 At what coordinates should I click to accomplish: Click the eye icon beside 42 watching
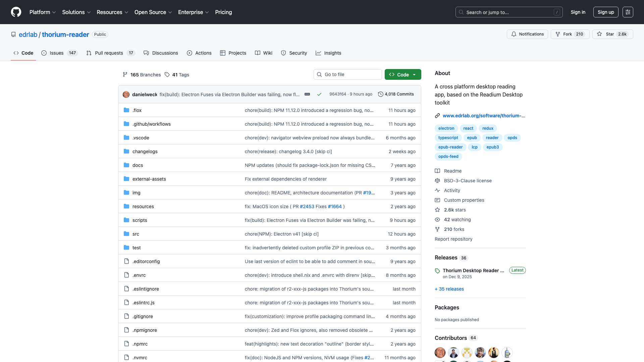437,220
